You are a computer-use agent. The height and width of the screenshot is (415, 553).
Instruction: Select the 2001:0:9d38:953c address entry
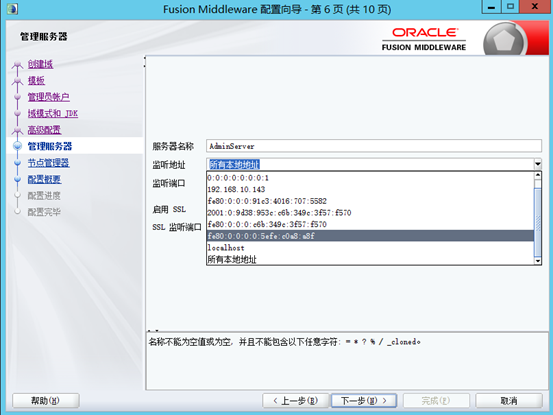tap(370, 213)
